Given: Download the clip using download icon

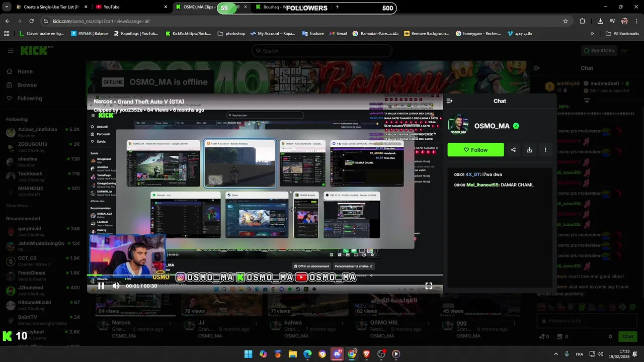Looking at the screenshot, I should (529, 150).
